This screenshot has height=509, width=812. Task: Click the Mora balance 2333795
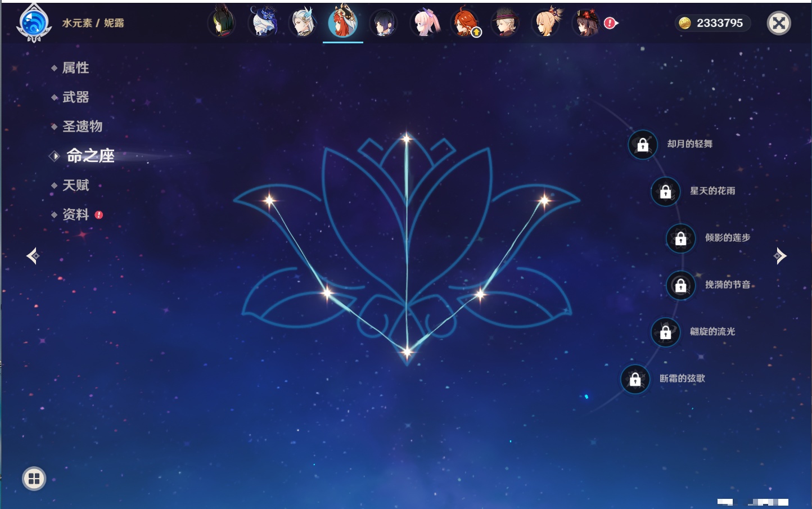pos(720,23)
